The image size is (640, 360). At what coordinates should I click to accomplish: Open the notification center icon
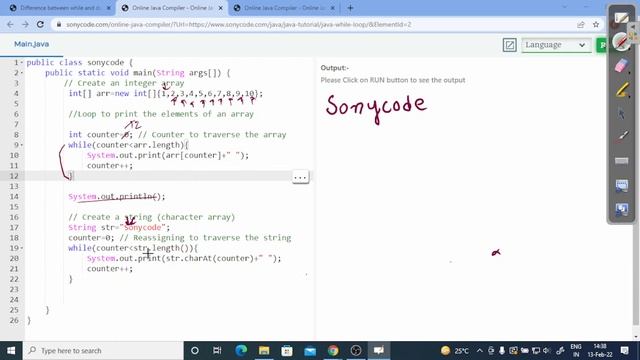click(624, 351)
